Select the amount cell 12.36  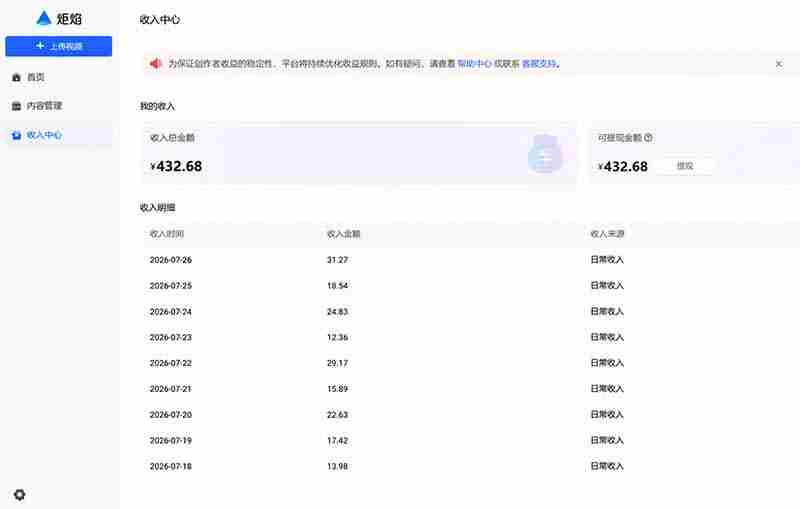click(337, 338)
